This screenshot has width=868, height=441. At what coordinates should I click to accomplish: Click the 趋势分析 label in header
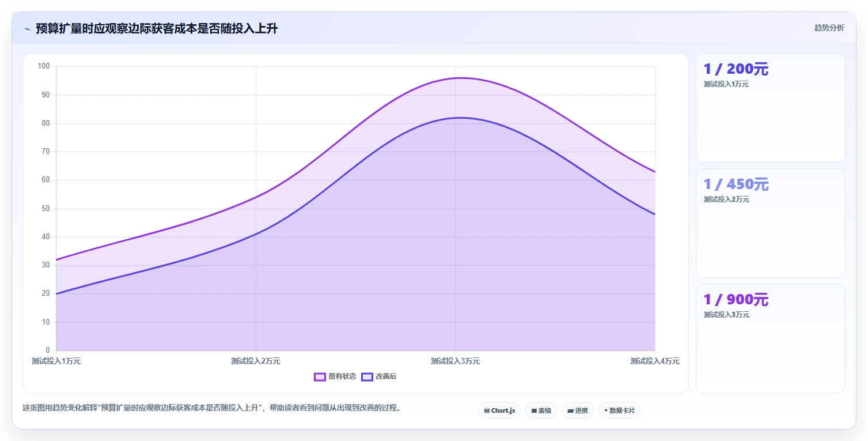[x=829, y=28]
